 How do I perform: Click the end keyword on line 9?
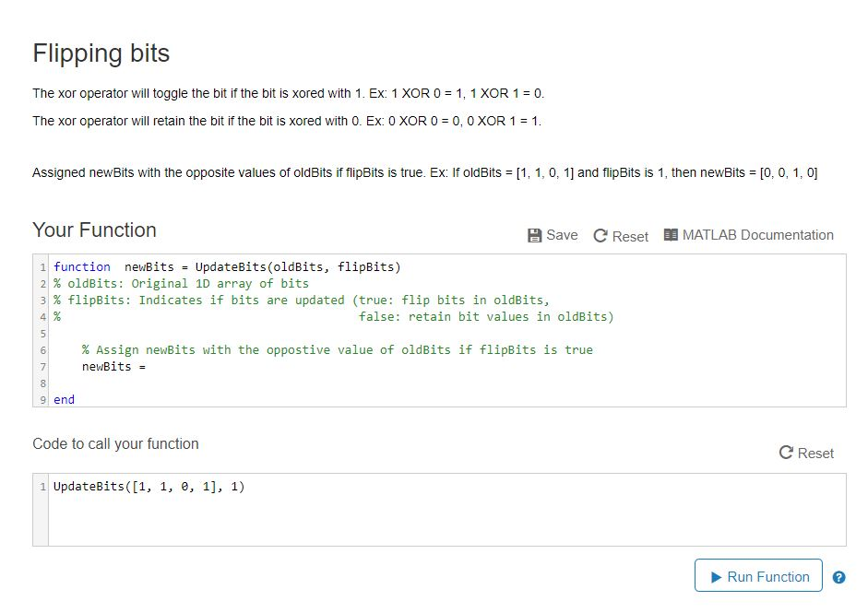(x=64, y=399)
